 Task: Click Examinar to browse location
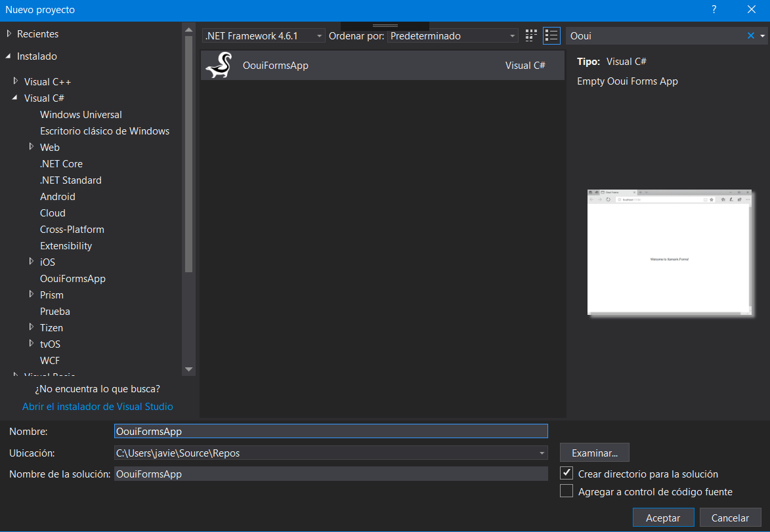click(594, 453)
